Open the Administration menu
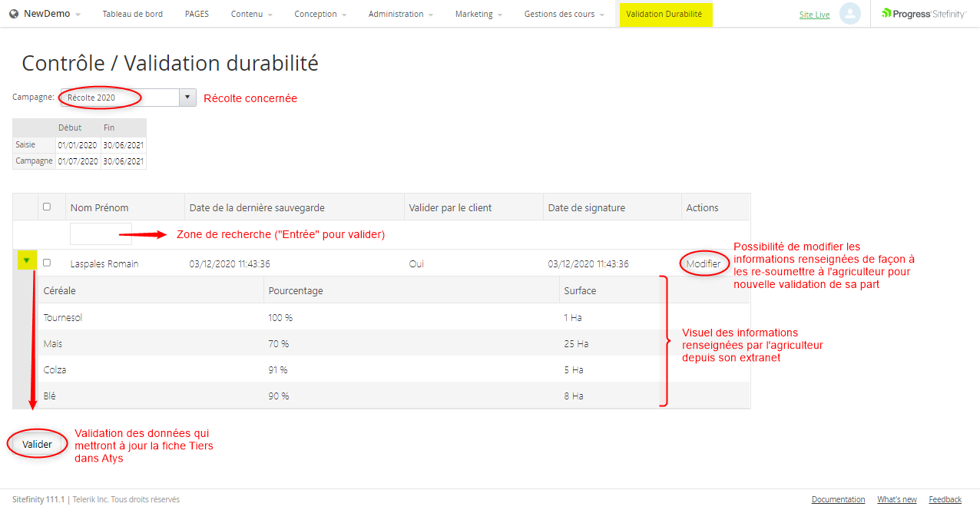Image resolution: width=980 pixels, height=510 pixels. point(400,14)
